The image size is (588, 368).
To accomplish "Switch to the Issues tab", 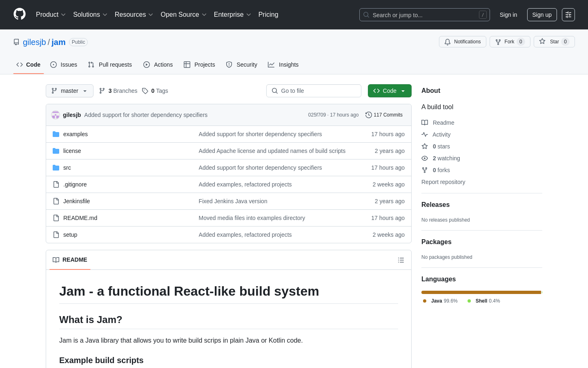I will [x=64, y=65].
